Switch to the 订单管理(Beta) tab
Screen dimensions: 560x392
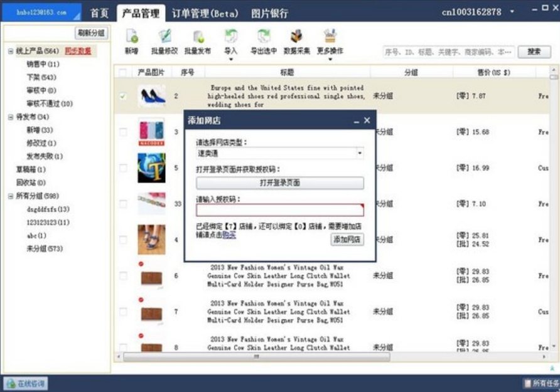pyautogui.click(x=205, y=13)
